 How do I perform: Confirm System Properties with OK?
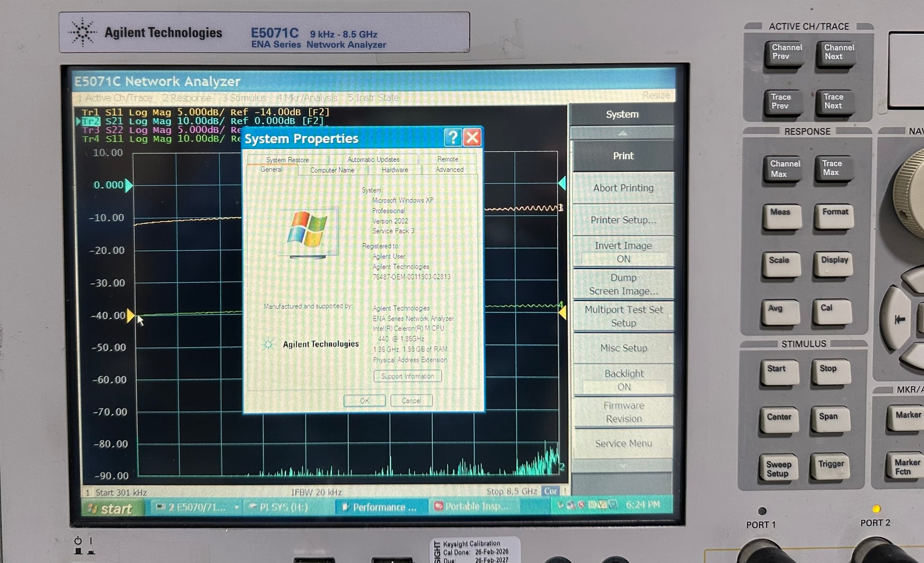point(365,400)
